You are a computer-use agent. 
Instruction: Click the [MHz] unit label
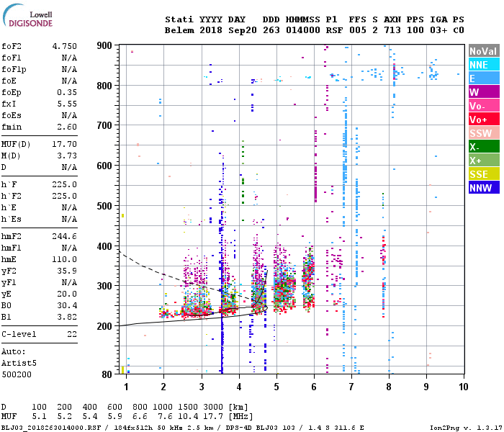pos(240,417)
